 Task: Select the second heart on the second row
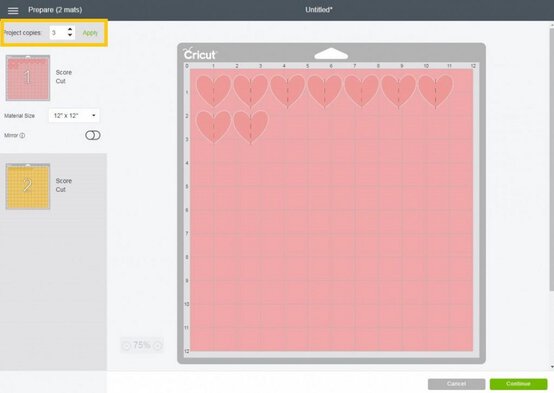tap(251, 127)
